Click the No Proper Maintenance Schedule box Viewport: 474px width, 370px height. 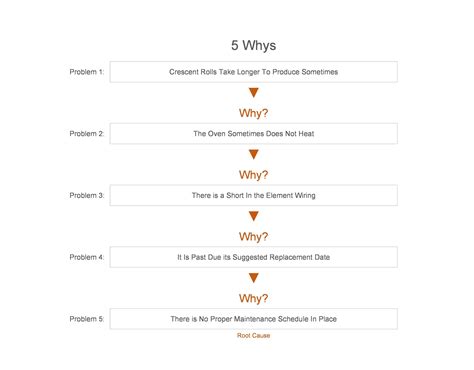(254, 319)
